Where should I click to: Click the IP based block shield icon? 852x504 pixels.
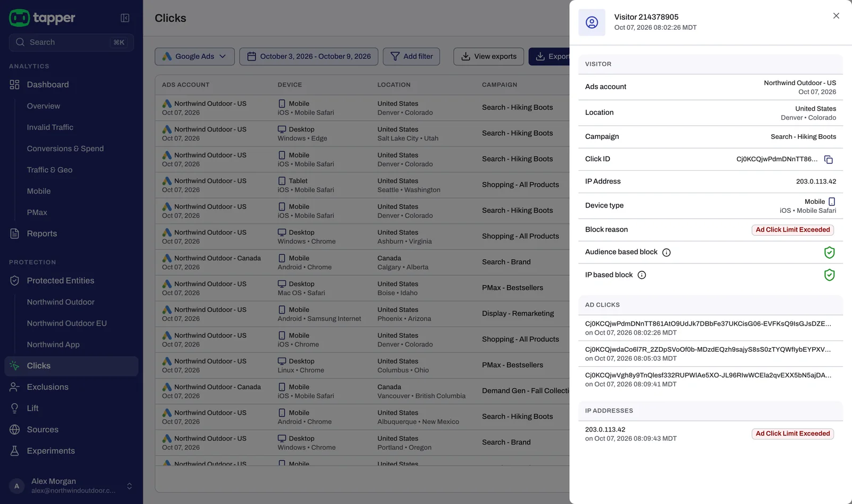coord(829,275)
